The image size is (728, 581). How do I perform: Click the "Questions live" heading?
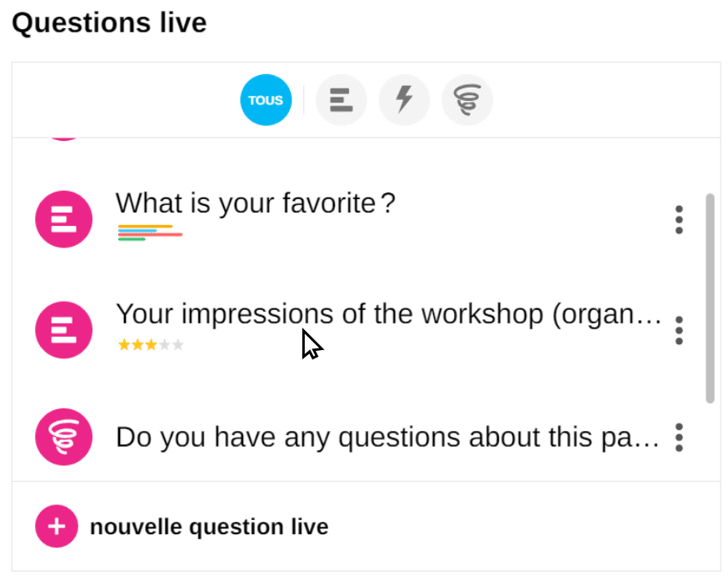(x=109, y=23)
